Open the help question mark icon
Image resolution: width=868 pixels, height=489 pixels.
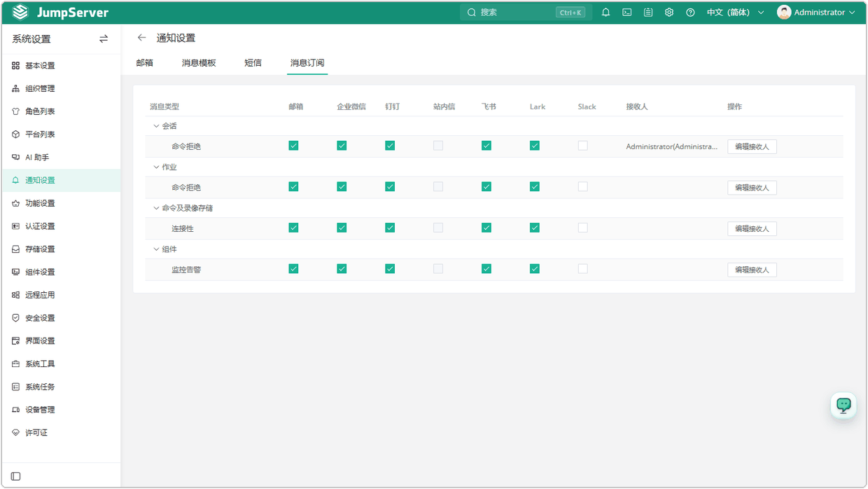690,13
